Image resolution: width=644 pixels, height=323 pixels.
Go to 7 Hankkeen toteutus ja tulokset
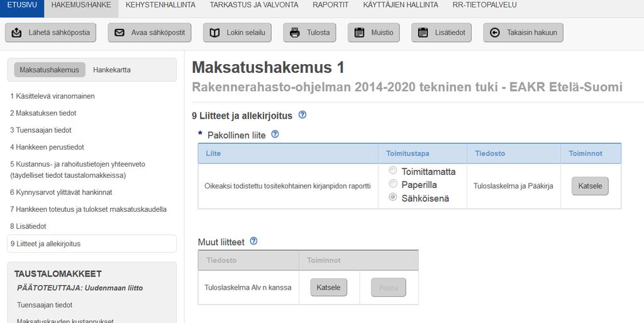88,209
